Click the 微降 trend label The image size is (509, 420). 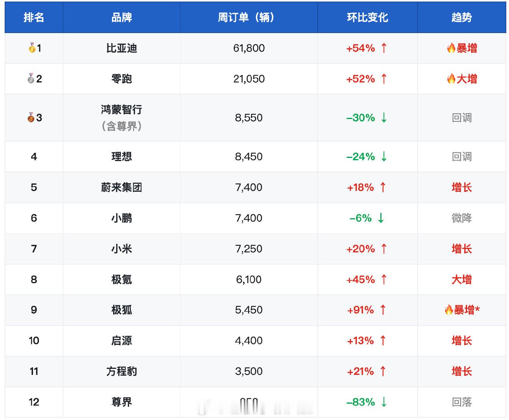(x=462, y=218)
